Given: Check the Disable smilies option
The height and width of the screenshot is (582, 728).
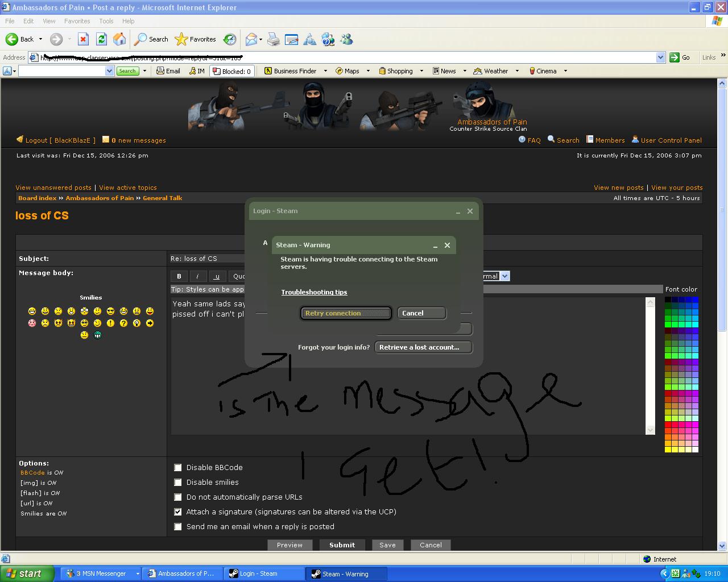Looking at the screenshot, I should [178, 482].
